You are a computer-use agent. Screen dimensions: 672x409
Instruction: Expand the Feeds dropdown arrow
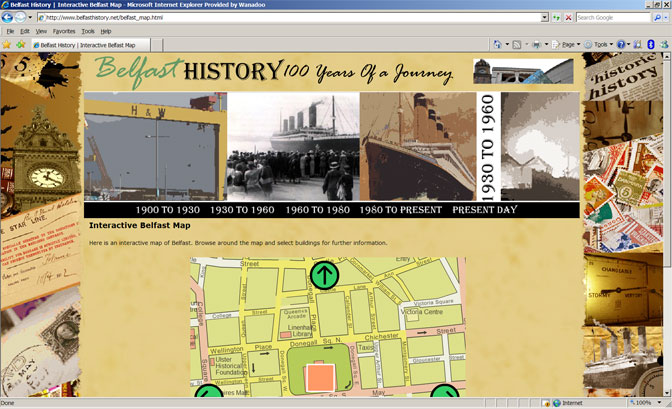(x=527, y=45)
